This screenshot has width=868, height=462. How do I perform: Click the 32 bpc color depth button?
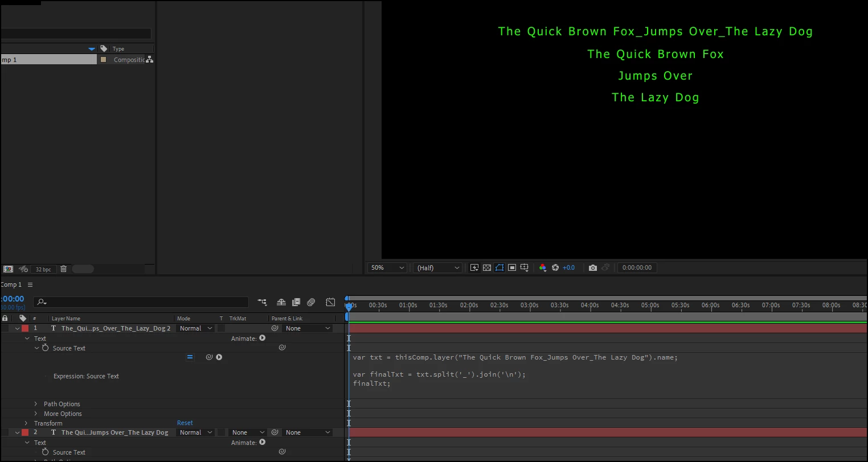click(x=43, y=269)
